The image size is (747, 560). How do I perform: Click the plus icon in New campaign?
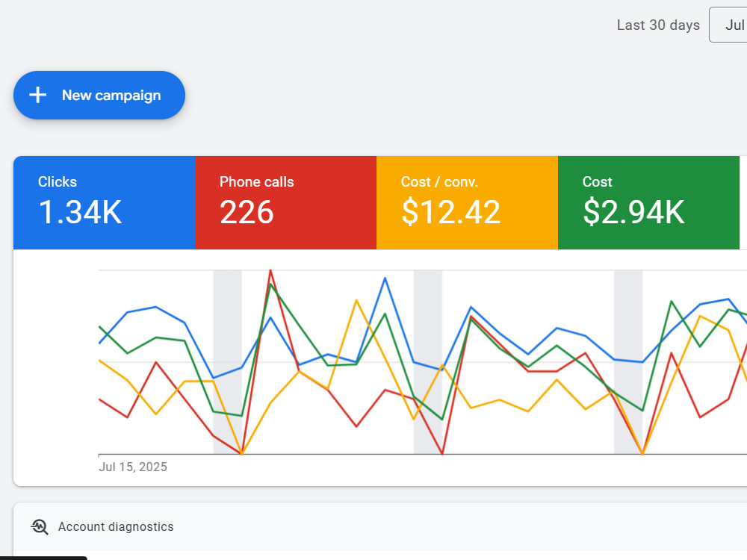(37, 96)
